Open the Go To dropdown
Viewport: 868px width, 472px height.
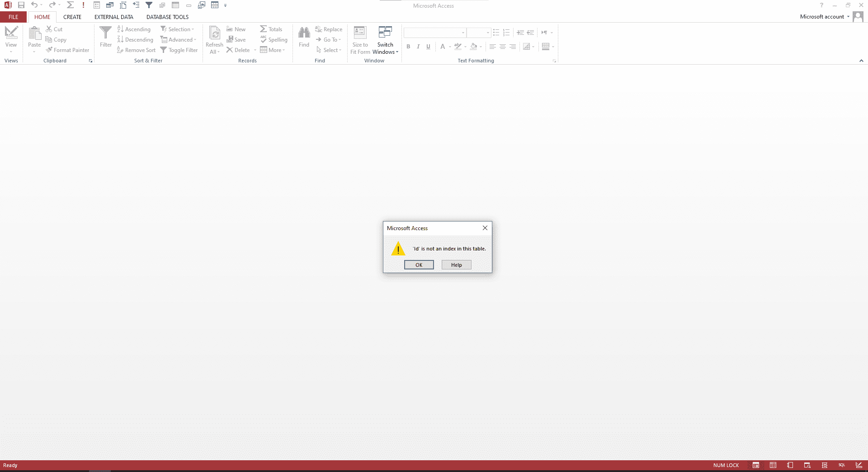328,39
